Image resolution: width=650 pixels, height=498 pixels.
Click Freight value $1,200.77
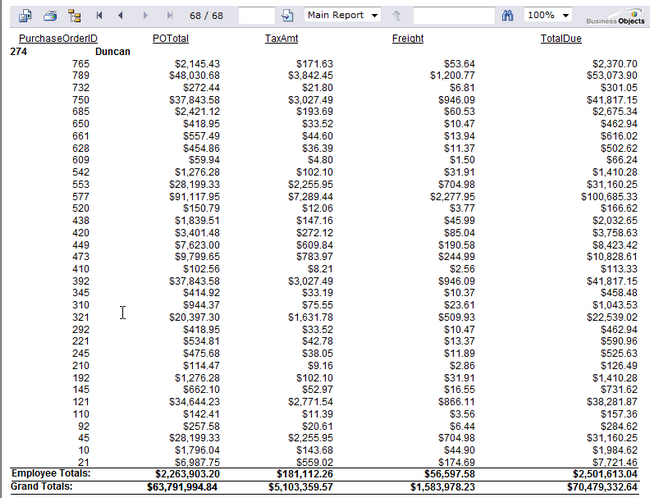(x=452, y=75)
